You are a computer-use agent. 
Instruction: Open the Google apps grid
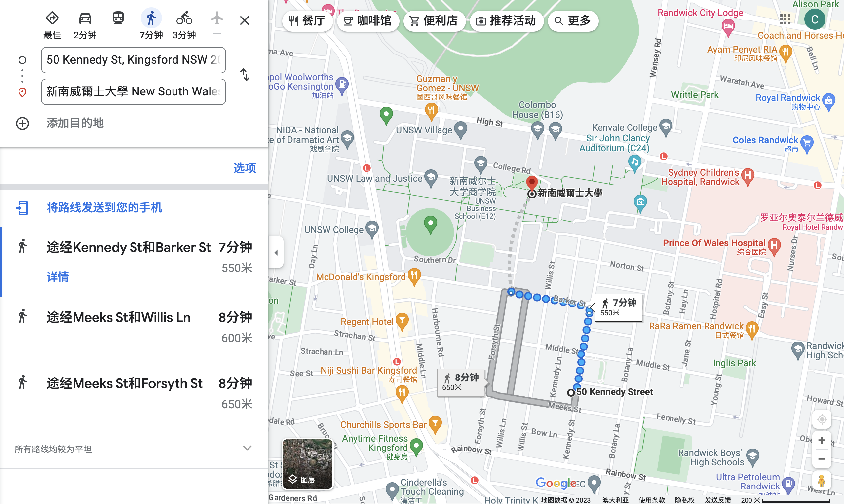tap(785, 19)
